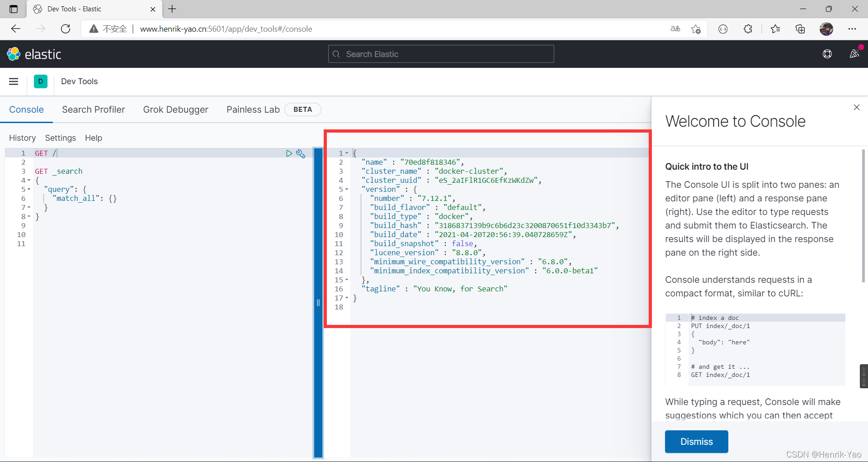Click the "number" : "7.12.1" line
The height and width of the screenshot is (462, 868).
pyautogui.click(x=412, y=199)
